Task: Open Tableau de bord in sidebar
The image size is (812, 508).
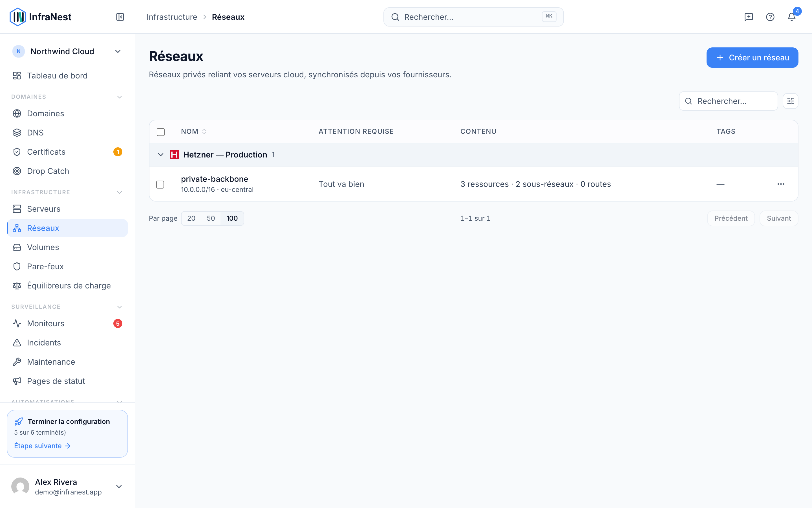Action: (67, 76)
